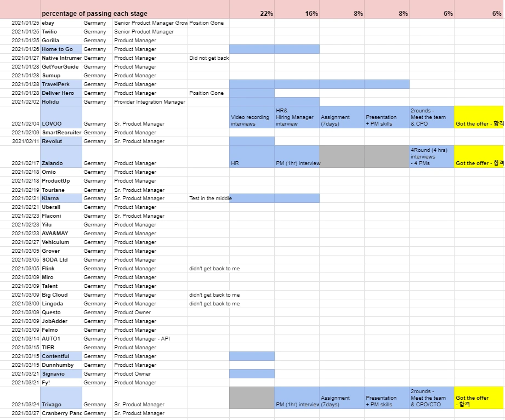Select the TIER company cell
505x420 pixels.
[61, 347]
